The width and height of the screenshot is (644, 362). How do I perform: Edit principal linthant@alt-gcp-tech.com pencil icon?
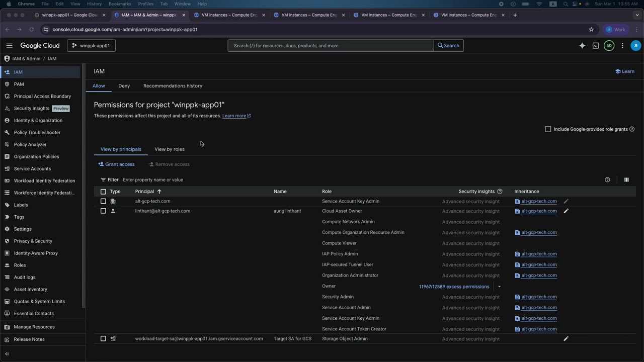[566, 211]
